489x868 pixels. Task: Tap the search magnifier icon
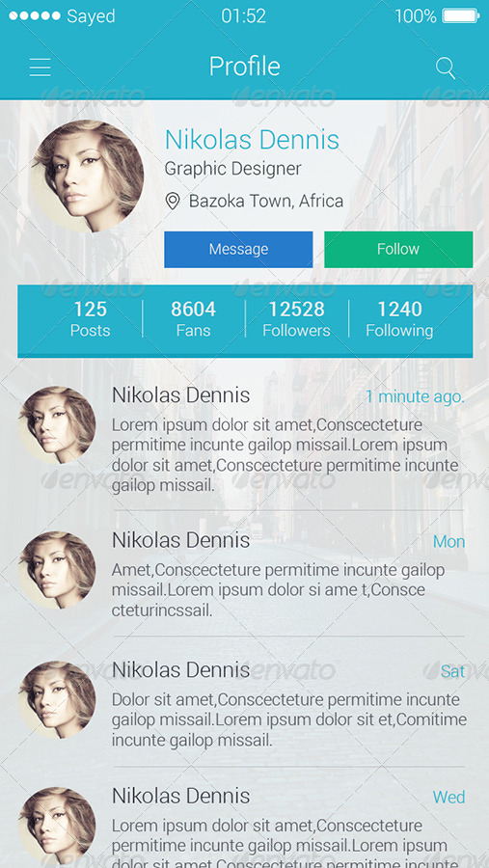(446, 68)
